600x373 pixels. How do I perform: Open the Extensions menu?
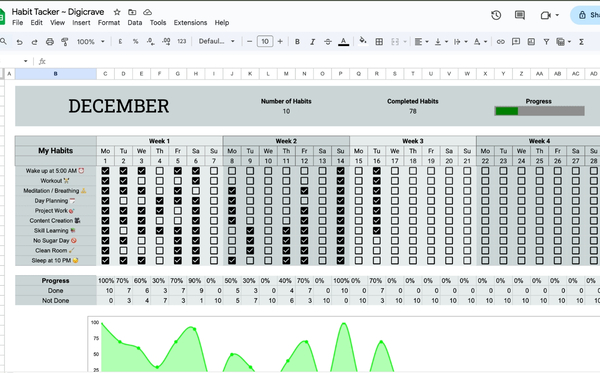point(190,23)
